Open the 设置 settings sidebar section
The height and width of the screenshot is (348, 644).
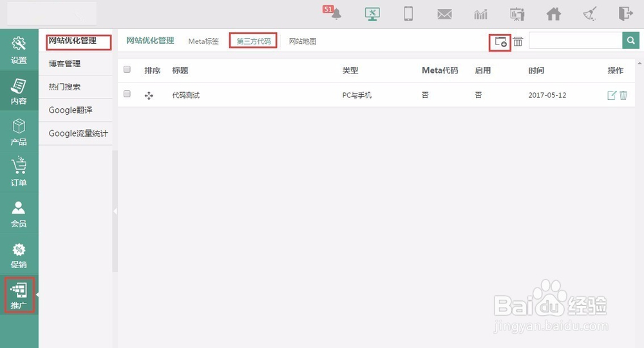(19, 50)
